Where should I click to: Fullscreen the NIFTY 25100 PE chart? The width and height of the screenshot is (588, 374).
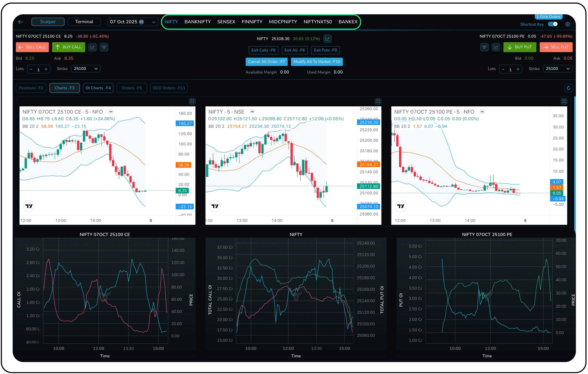[564, 102]
